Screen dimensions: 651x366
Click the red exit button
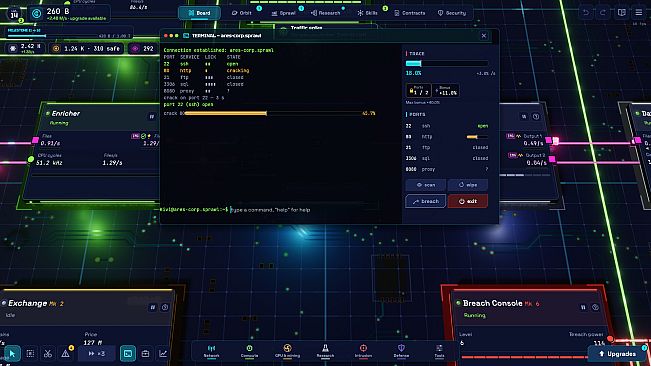pos(468,201)
